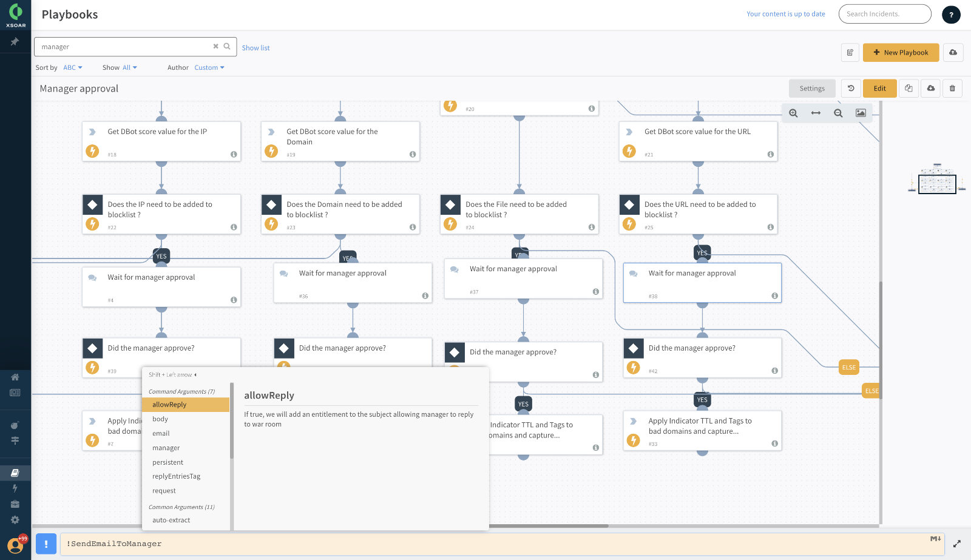Export the playbook as an image
This screenshot has height=560, width=971.
862,112
